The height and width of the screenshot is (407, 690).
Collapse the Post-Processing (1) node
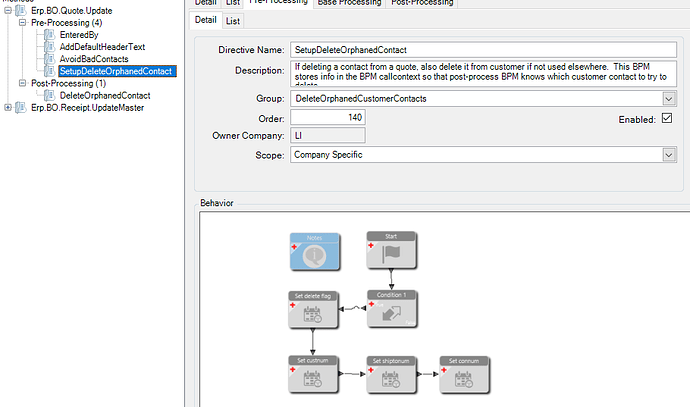click(x=22, y=83)
